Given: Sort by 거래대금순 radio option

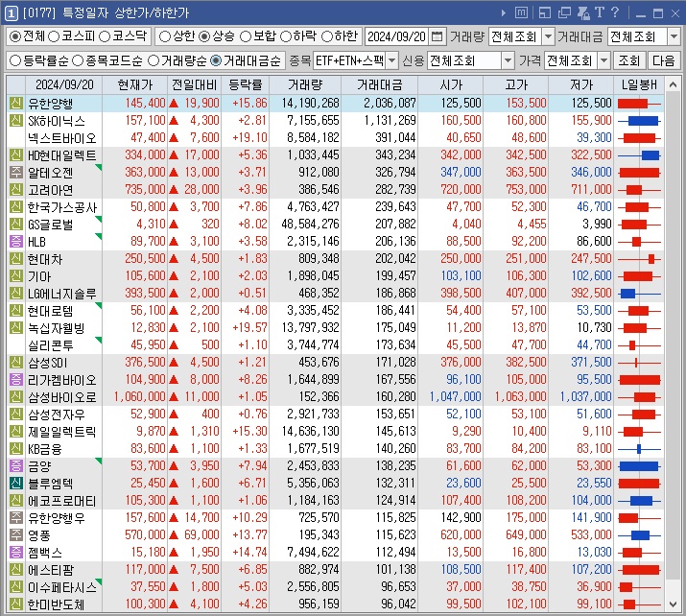Looking at the screenshot, I should click(216, 60).
